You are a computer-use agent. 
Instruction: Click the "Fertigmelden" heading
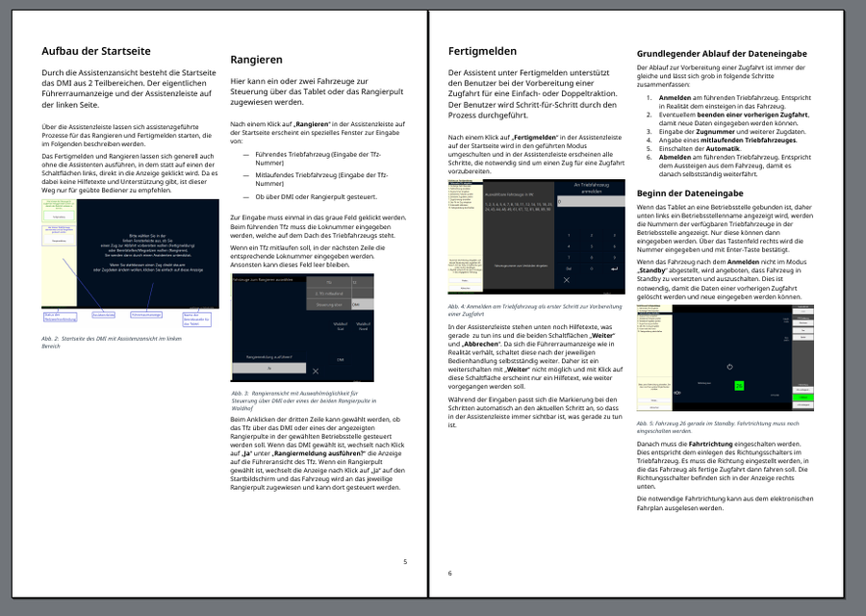tap(482, 50)
